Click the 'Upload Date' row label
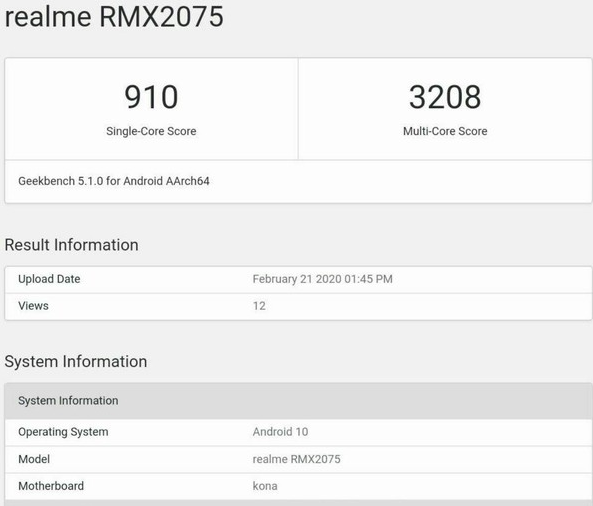Screen dimensions: 593x506 49,279
